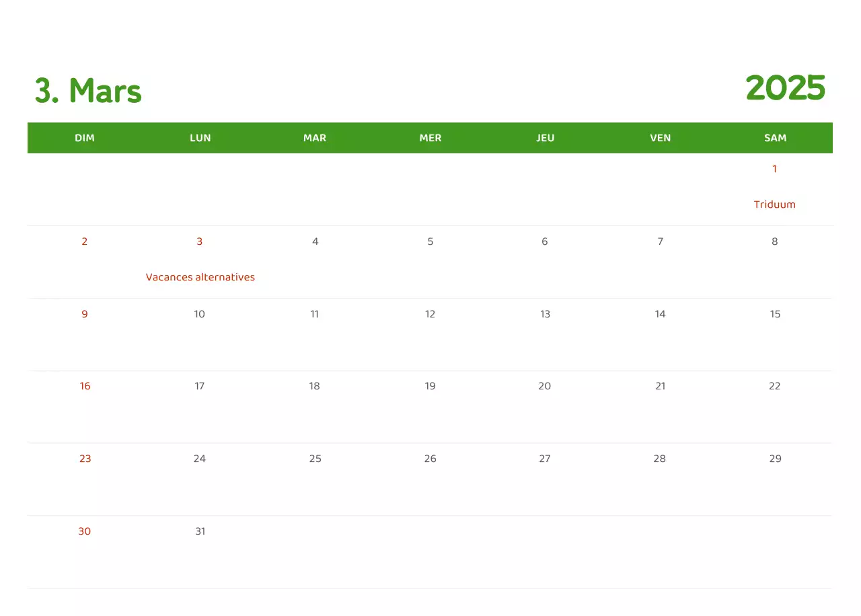Click March 30 on the calendar
861x616 pixels.
[85, 531]
